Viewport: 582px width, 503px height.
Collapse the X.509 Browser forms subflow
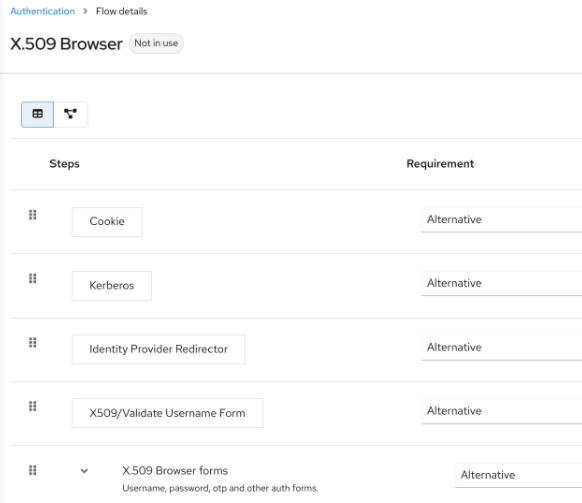pos(84,471)
